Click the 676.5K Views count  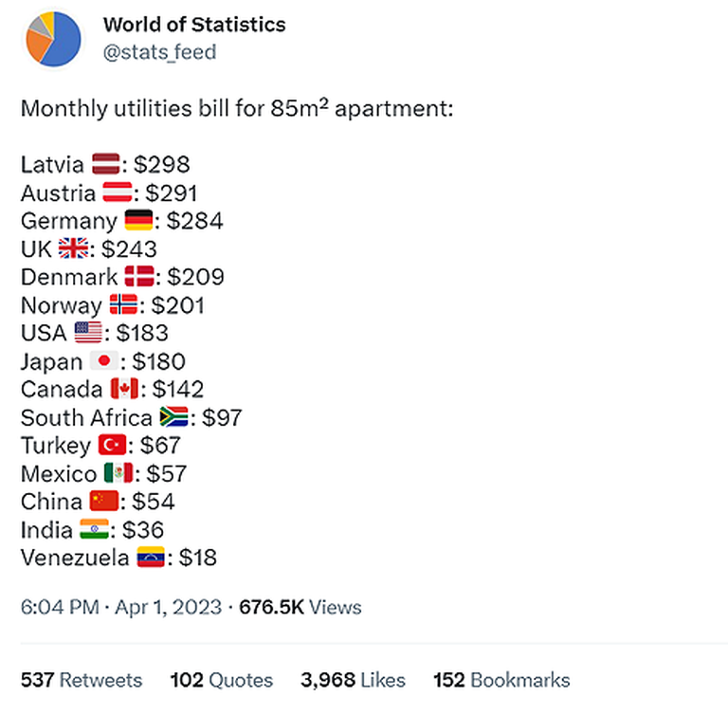(300, 607)
